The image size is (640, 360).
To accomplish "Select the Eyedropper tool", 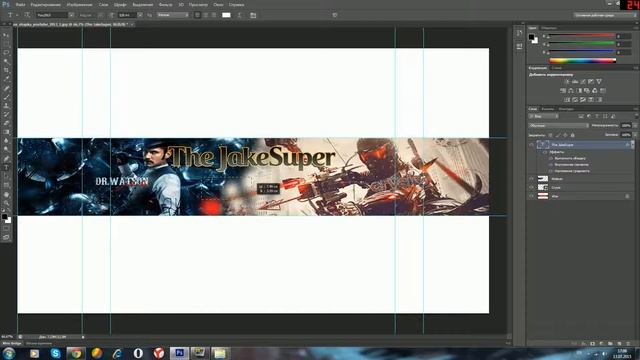I will click(x=6, y=79).
